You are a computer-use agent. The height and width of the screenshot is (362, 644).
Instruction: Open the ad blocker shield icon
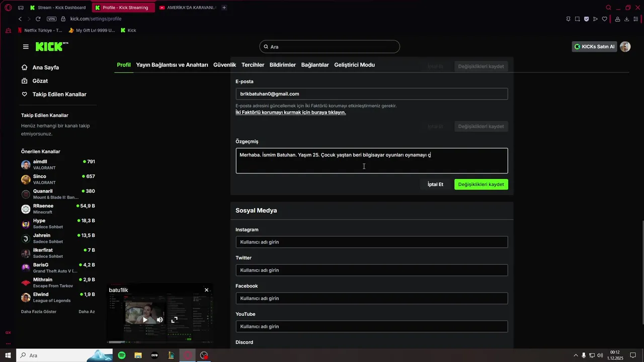pyautogui.click(x=586, y=19)
